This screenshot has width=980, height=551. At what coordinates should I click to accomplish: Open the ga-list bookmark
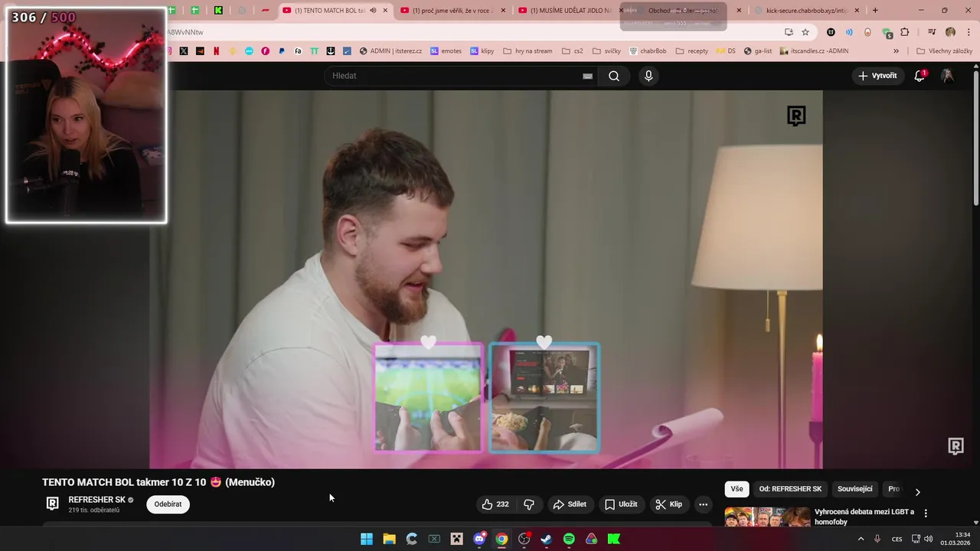tap(758, 51)
